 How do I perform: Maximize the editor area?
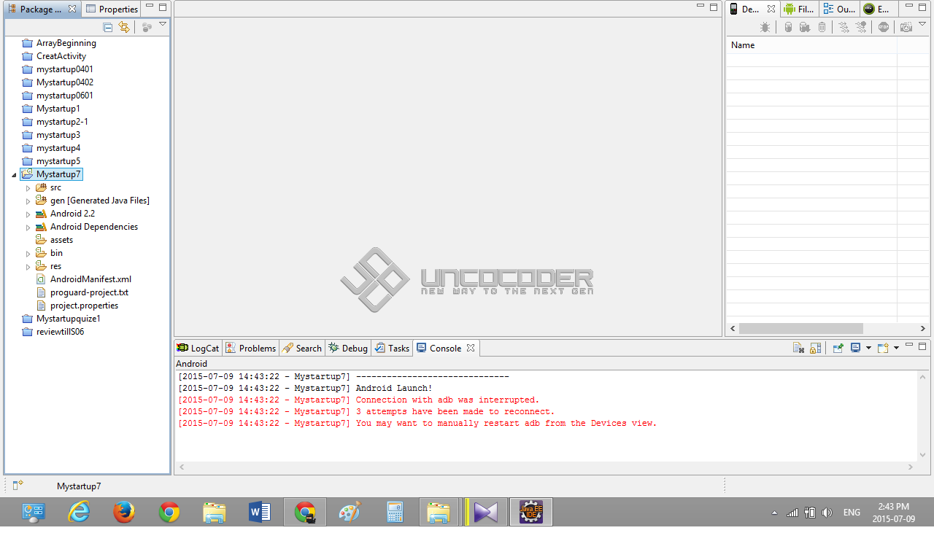coord(714,7)
